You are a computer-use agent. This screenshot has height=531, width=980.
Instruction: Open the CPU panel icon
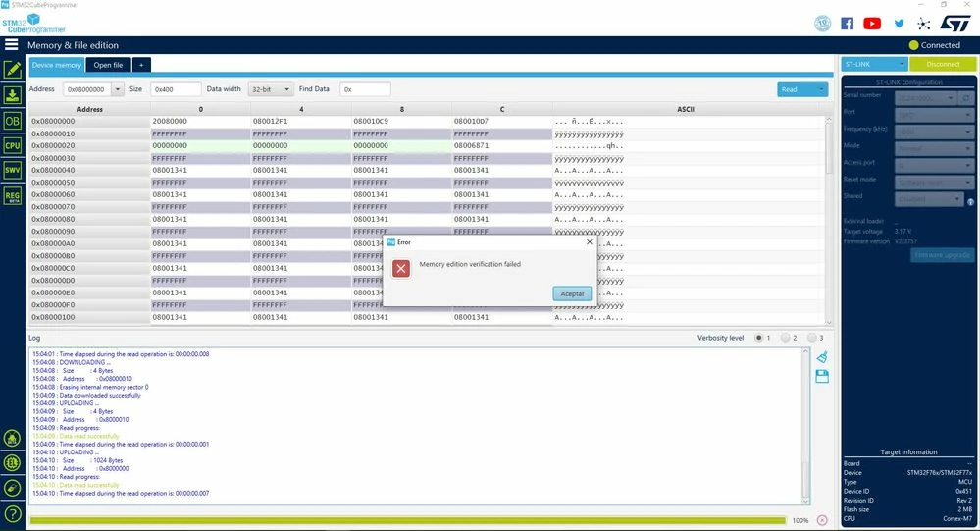pyautogui.click(x=13, y=145)
